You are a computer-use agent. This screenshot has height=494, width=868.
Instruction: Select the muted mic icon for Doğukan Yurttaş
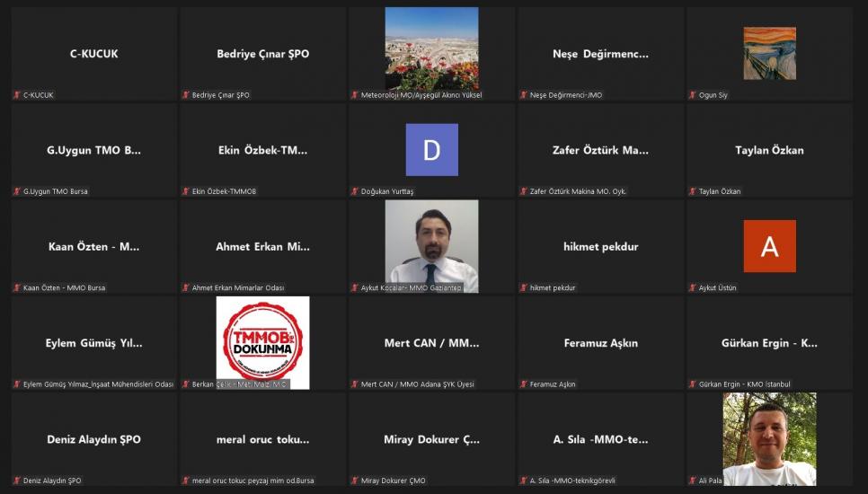[355, 191]
